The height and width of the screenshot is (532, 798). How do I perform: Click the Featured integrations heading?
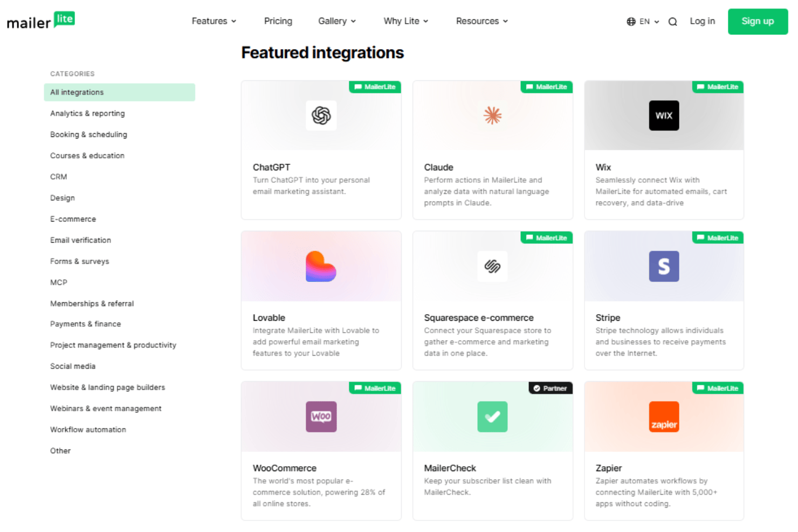pyautogui.click(x=322, y=53)
